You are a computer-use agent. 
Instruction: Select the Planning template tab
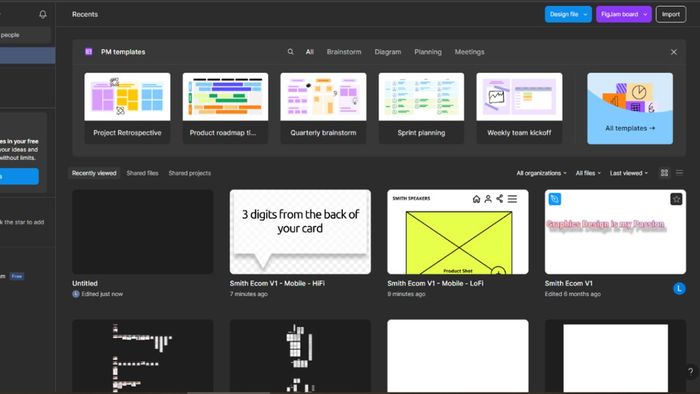(428, 52)
